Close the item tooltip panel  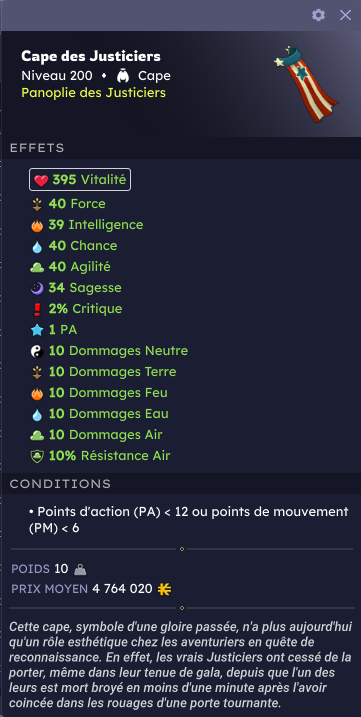click(345, 15)
